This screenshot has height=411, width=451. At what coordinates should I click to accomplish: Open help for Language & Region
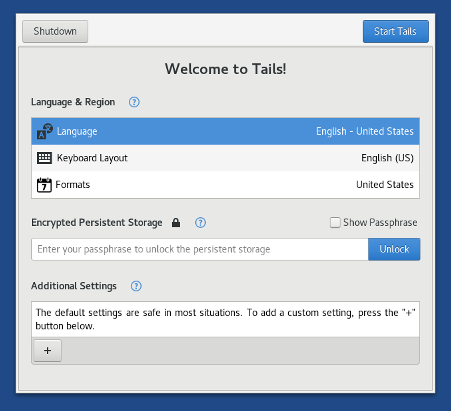tap(134, 102)
